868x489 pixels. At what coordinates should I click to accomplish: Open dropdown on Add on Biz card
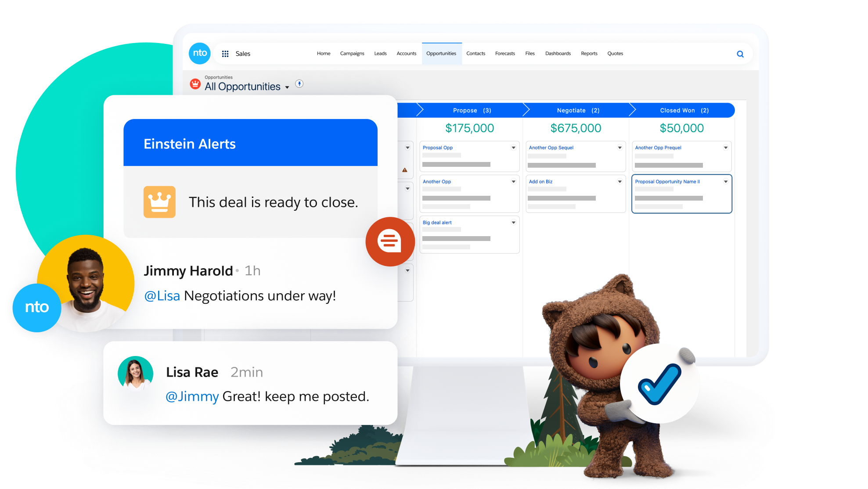coord(619,181)
